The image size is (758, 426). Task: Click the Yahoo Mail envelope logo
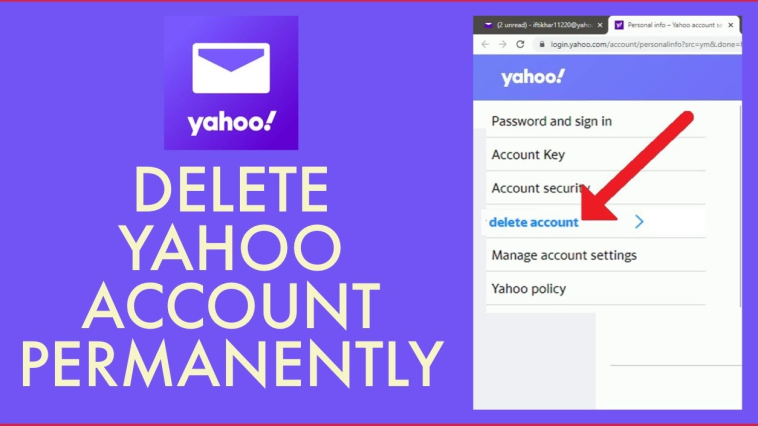point(231,83)
